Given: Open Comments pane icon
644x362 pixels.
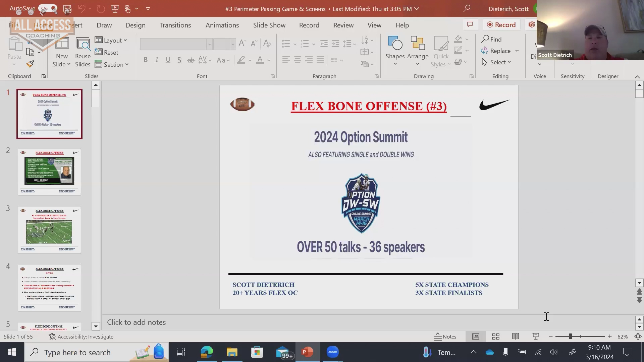Looking at the screenshot, I should pos(470,25).
